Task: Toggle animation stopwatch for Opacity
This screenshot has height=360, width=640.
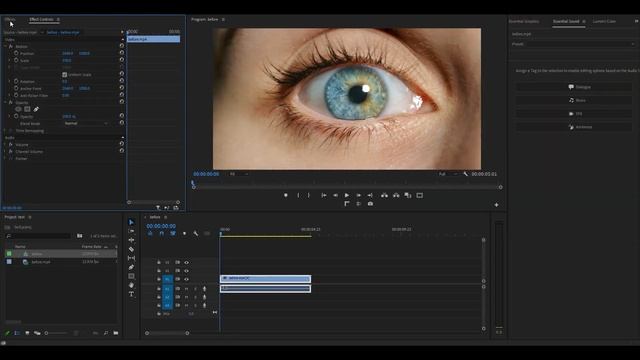Action: [x=16, y=116]
